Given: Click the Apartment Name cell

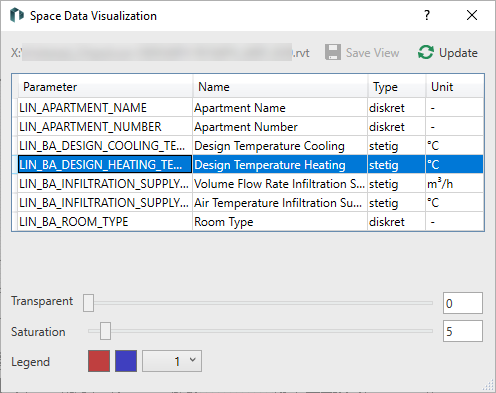Looking at the screenshot, I should click(x=280, y=108).
